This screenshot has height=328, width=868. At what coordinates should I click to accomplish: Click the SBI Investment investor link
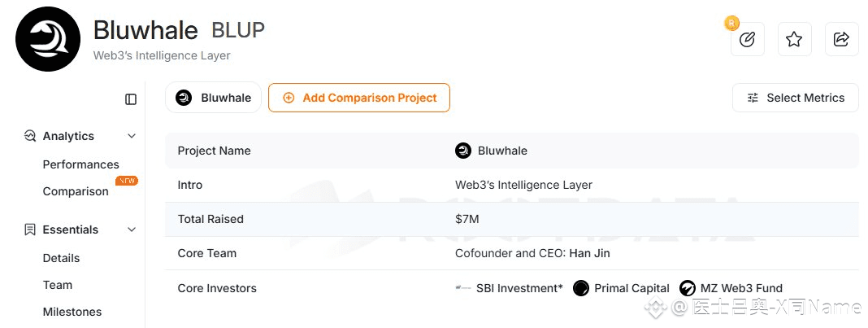pos(519,288)
